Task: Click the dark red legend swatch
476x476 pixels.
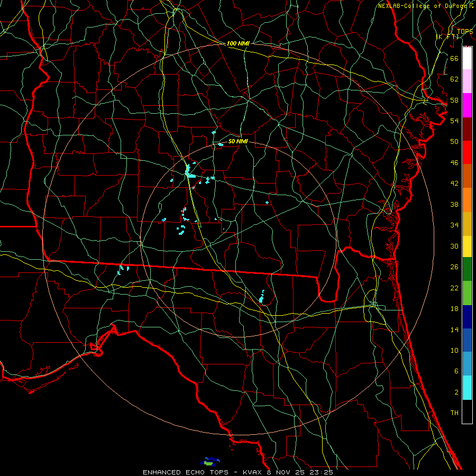Action: click(467, 129)
